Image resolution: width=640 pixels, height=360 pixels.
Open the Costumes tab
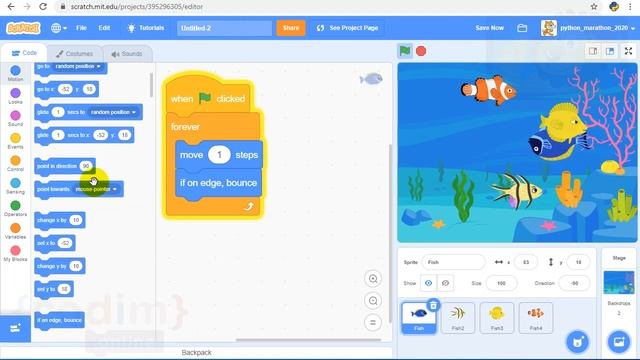[74, 53]
